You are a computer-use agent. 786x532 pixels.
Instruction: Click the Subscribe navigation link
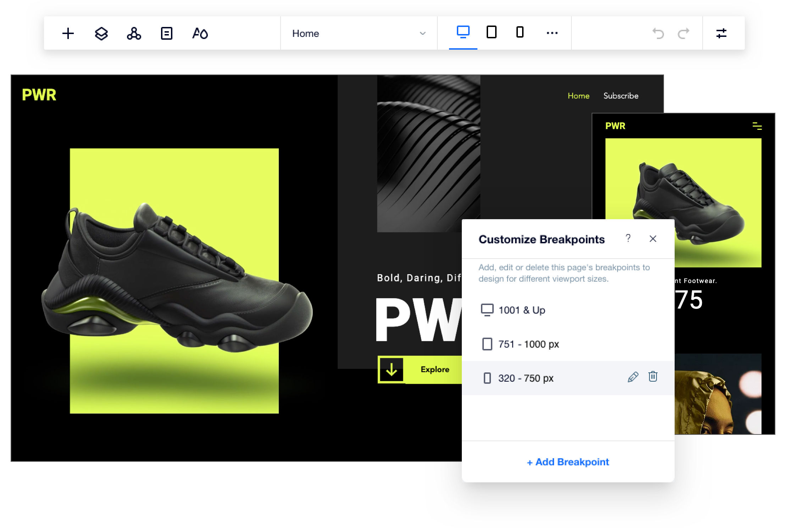pyautogui.click(x=621, y=96)
